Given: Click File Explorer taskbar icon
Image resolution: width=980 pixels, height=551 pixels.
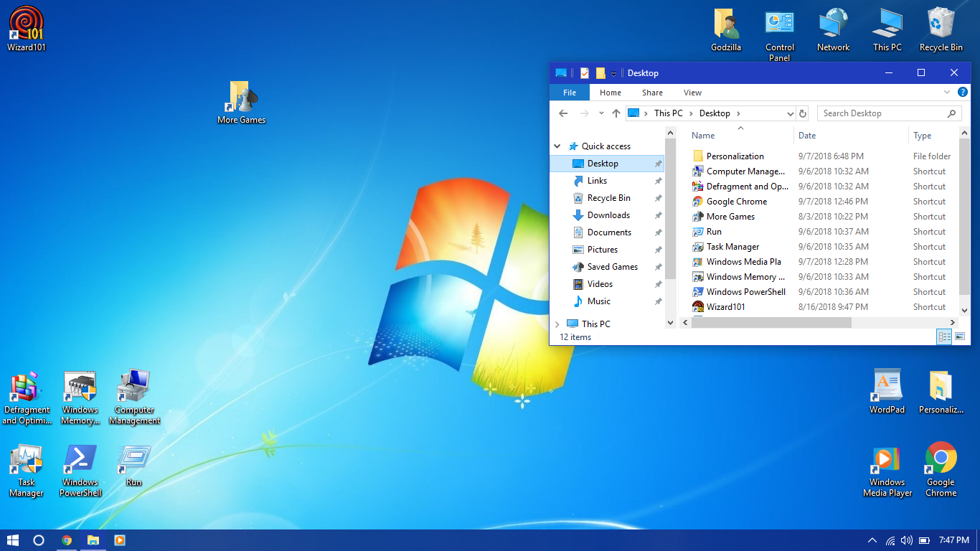Looking at the screenshot, I should pos(93,540).
